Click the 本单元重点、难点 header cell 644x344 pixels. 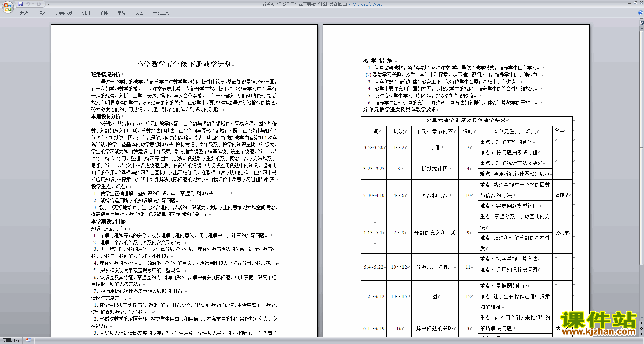click(515, 132)
